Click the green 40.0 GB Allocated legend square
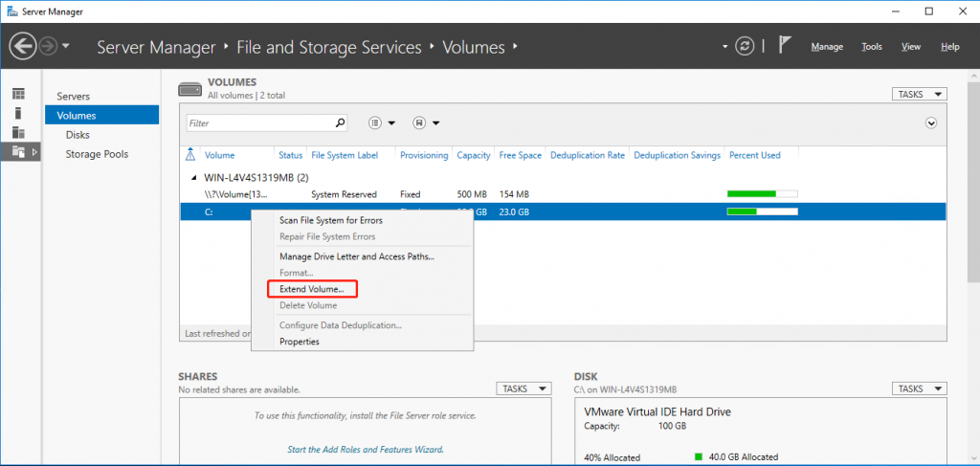 [x=699, y=456]
